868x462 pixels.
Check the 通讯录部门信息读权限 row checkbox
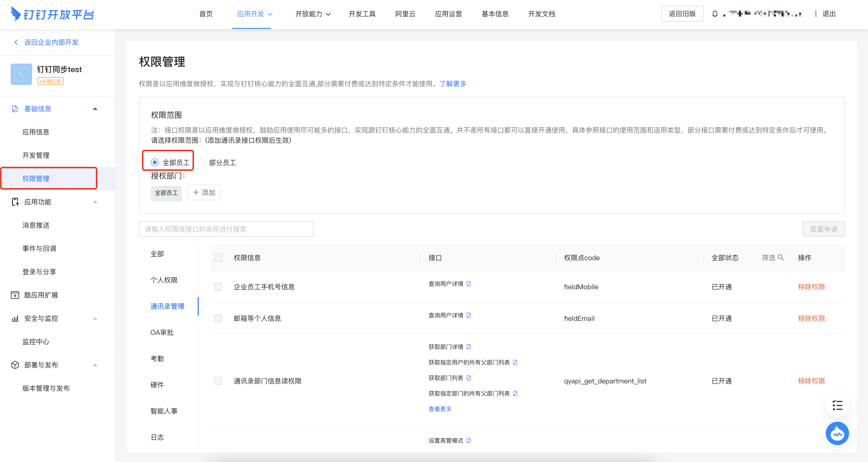(218, 381)
